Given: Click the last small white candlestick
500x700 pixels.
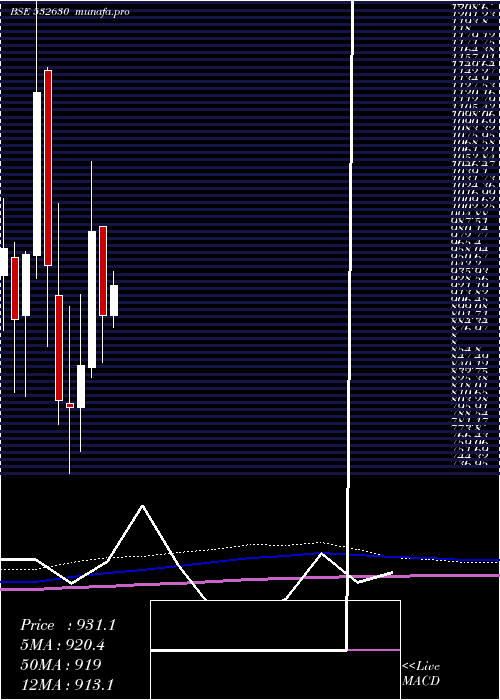Looking at the screenshot, I should 114,300.
